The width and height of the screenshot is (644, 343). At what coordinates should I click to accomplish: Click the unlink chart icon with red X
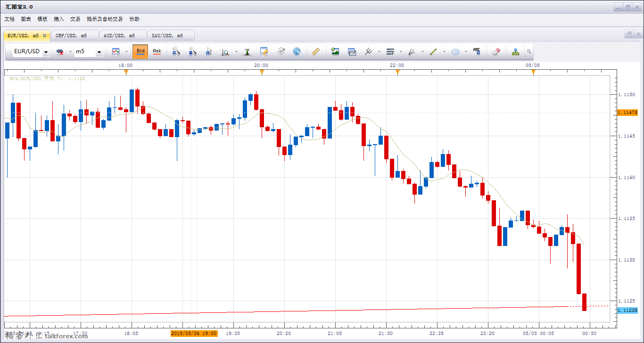pyautogui.click(x=60, y=52)
